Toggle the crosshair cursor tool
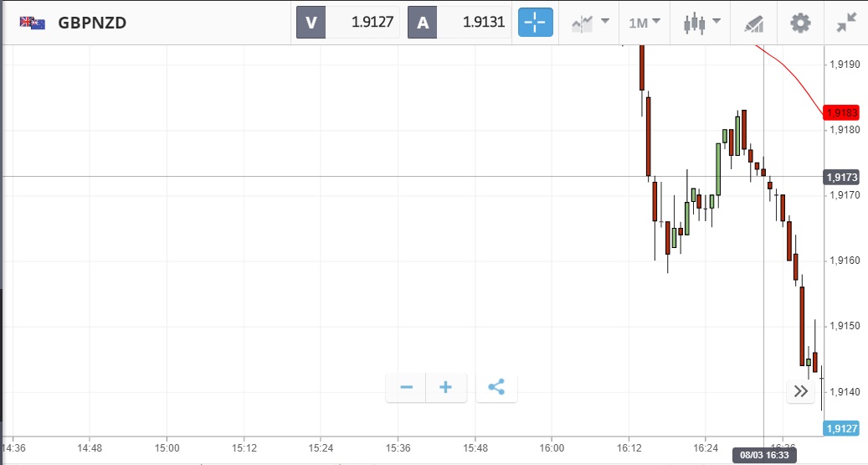 [x=536, y=23]
